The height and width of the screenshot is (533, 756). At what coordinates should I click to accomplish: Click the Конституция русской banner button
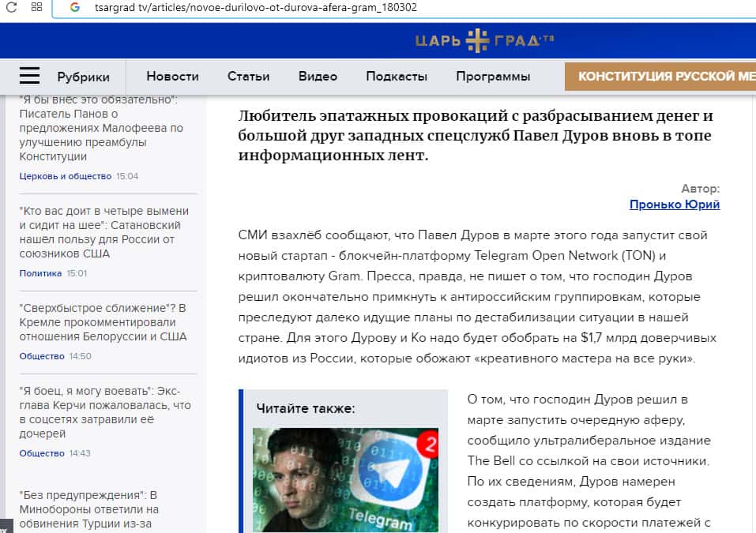[660, 77]
